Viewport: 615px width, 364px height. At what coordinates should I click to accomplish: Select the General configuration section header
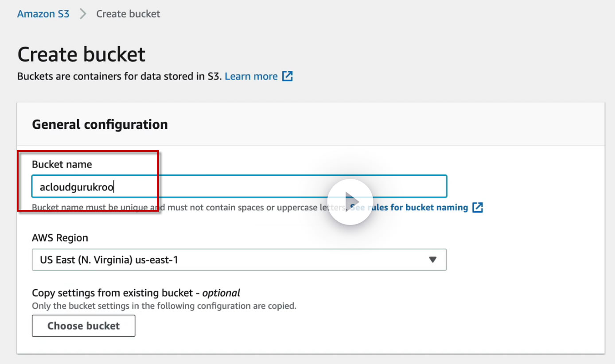point(100,124)
